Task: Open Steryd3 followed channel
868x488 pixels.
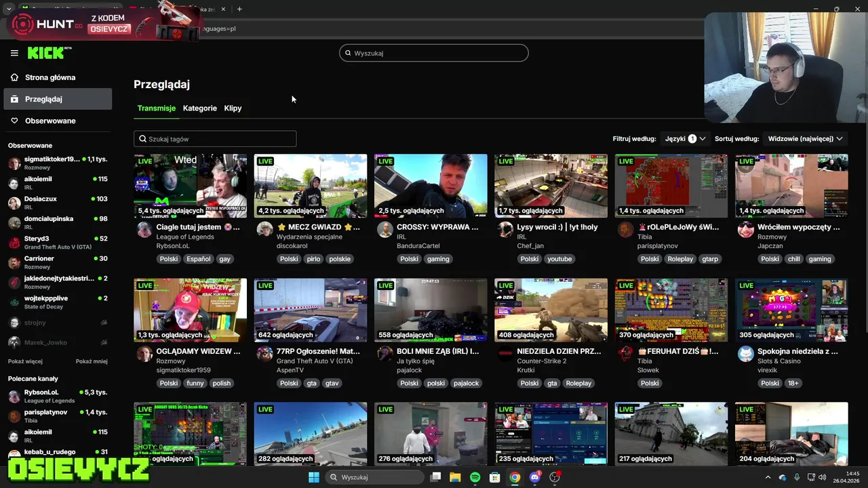Action: tap(58, 243)
